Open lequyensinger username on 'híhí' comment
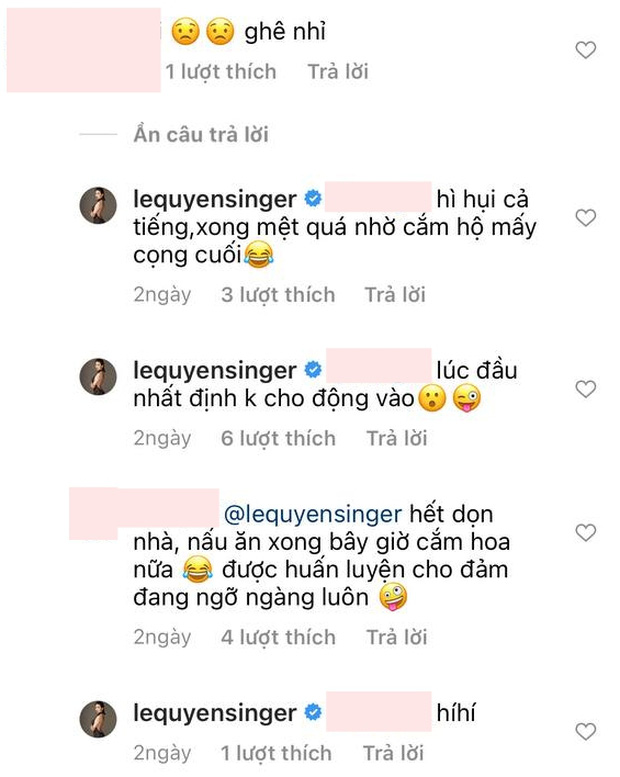 (215, 714)
